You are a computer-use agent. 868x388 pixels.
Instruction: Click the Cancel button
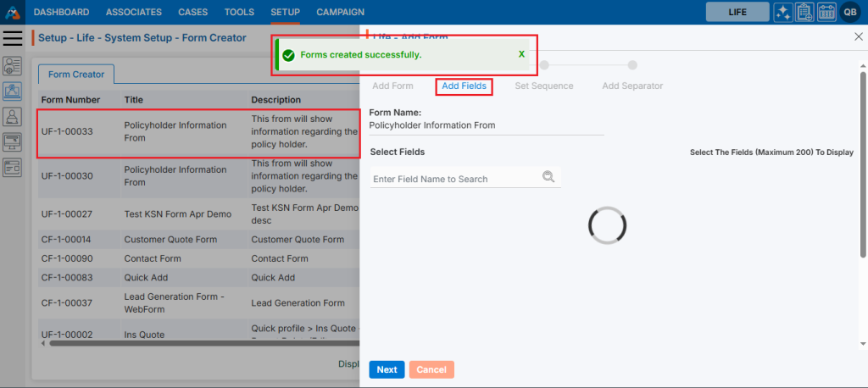(431, 369)
